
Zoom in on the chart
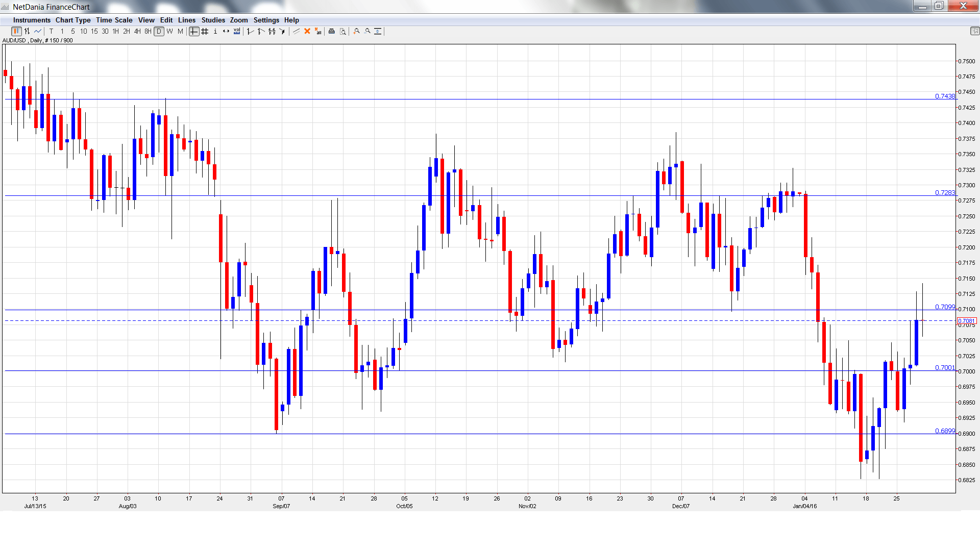[x=356, y=32]
